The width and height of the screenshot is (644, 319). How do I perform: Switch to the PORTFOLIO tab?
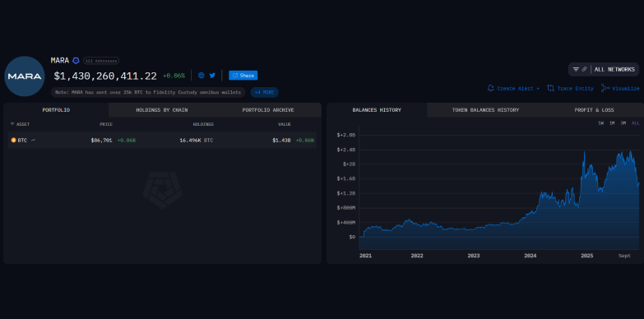56,110
